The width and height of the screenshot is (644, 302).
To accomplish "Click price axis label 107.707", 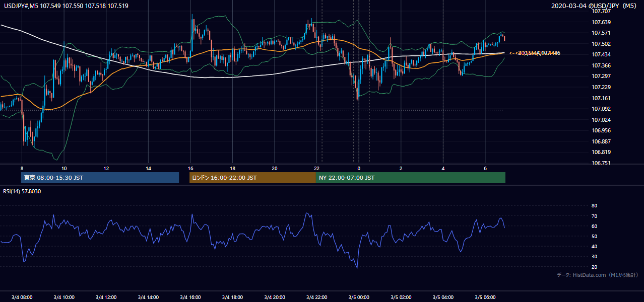I will tap(601, 11).
